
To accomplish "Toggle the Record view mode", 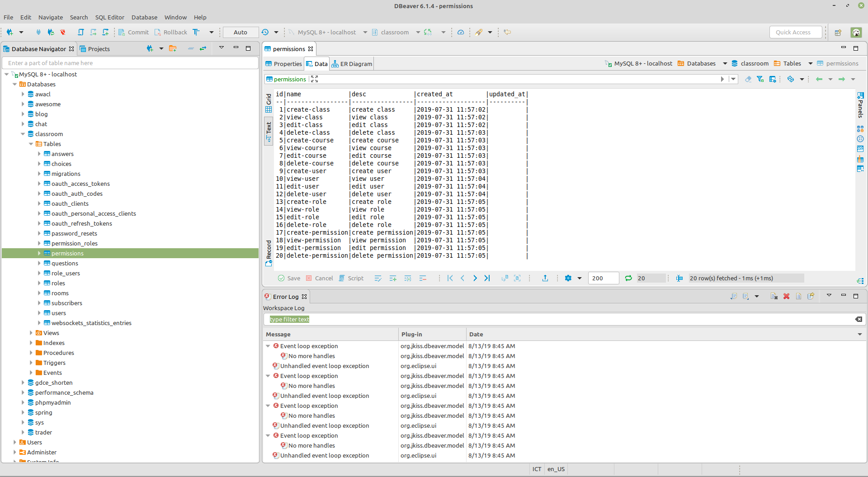I will point(269,253).
